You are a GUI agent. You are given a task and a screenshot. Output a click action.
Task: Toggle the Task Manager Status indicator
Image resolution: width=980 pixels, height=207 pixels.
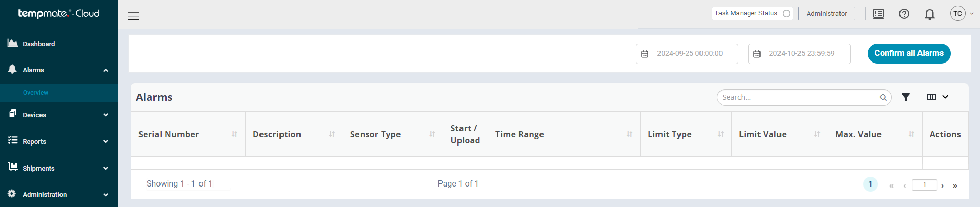tap(786, 14)
